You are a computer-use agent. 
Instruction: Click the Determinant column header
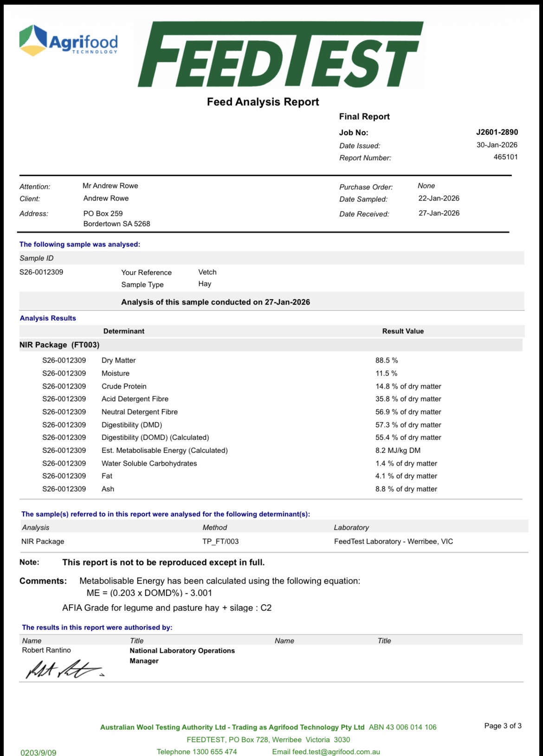click(x=124, y=331)
